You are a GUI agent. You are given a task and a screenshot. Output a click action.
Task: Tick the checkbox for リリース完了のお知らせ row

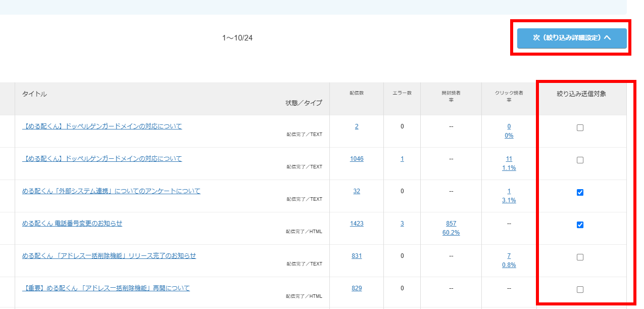coord(580,257)
